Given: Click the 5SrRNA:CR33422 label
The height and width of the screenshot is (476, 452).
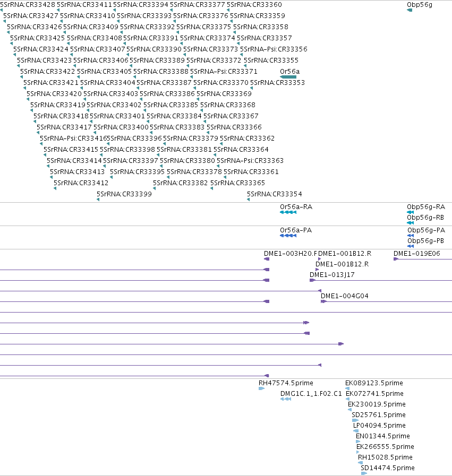Looking at the screenshot, I should 47,72.
